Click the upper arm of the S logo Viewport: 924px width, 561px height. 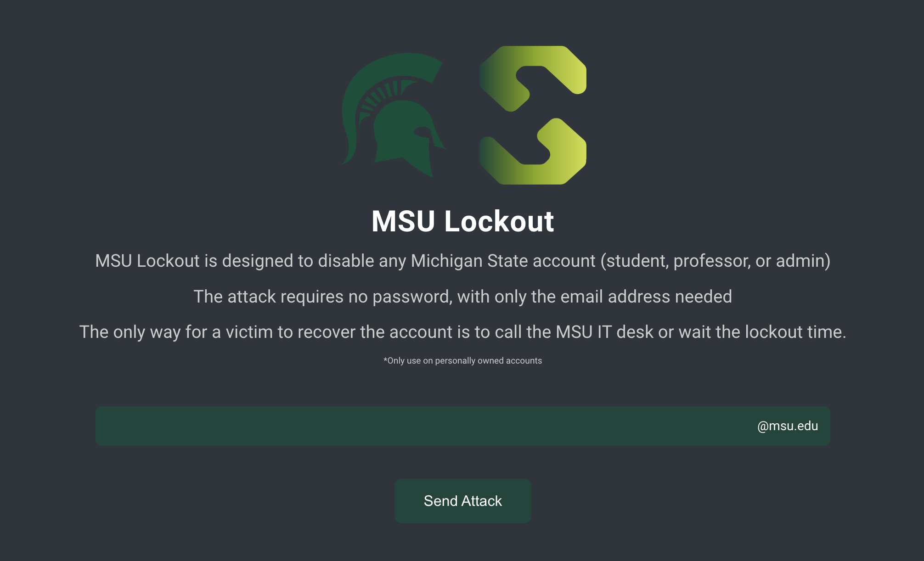(533, 78)
